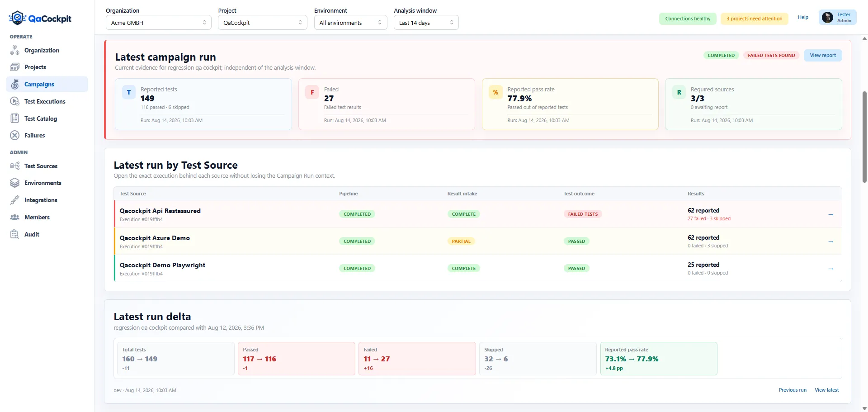Screen dimensions: 868x412
Task: Click the Audit clipboard icon
Action: 15,234
